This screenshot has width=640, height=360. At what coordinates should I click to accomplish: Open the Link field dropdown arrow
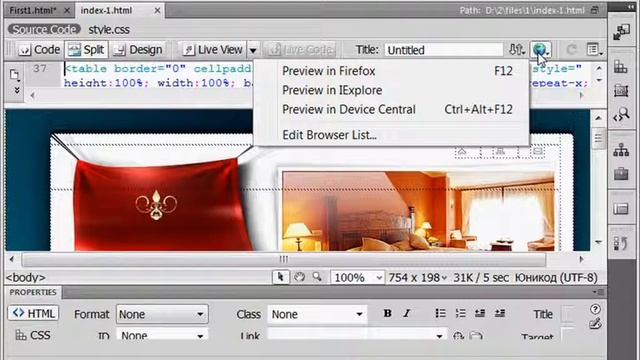point(439,336)
